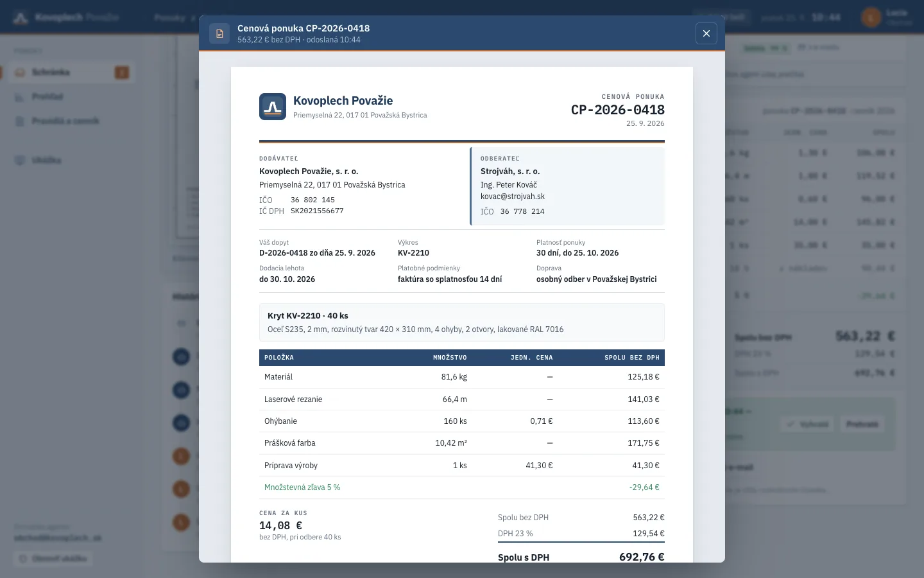Click the contact name Ing. Peter Kováč
Image resolution: width=924 pixels, height=578 pixels.
point(509,185)
